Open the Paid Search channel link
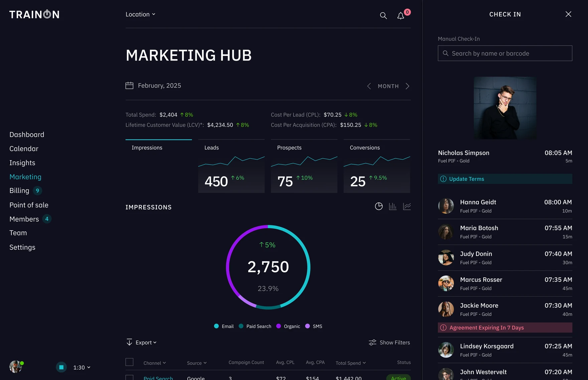Viewport: 588px width, 380px height. (x=158, y=378)
